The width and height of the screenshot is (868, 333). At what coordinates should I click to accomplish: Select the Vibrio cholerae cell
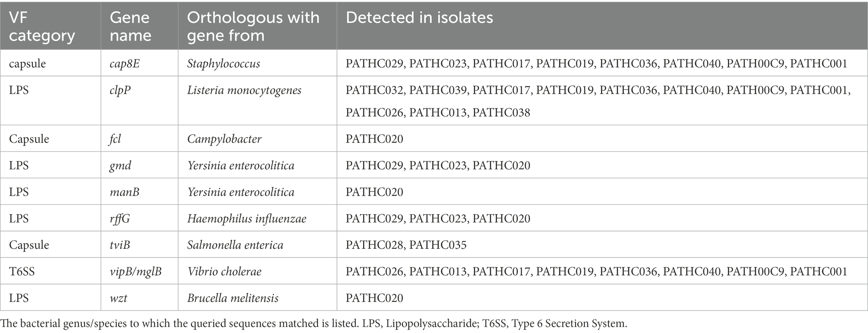point(224,272)
